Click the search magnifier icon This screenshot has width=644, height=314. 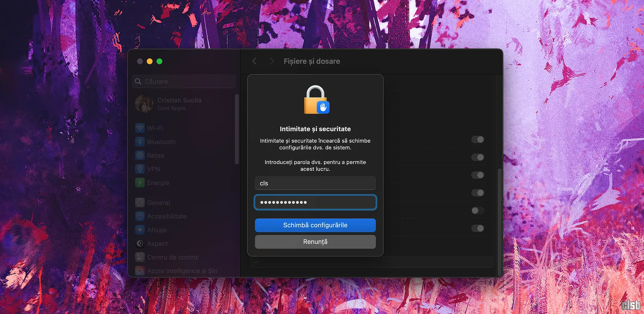(138, 81)
